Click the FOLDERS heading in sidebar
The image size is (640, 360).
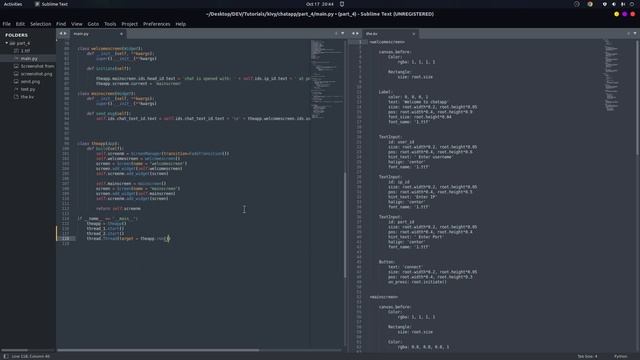(16, 35)
